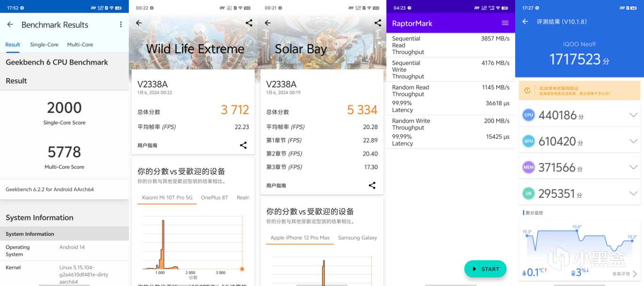644x286 pixels.
Task: Switch to the Single-Core tab
Action: click(x=44, y=45)
